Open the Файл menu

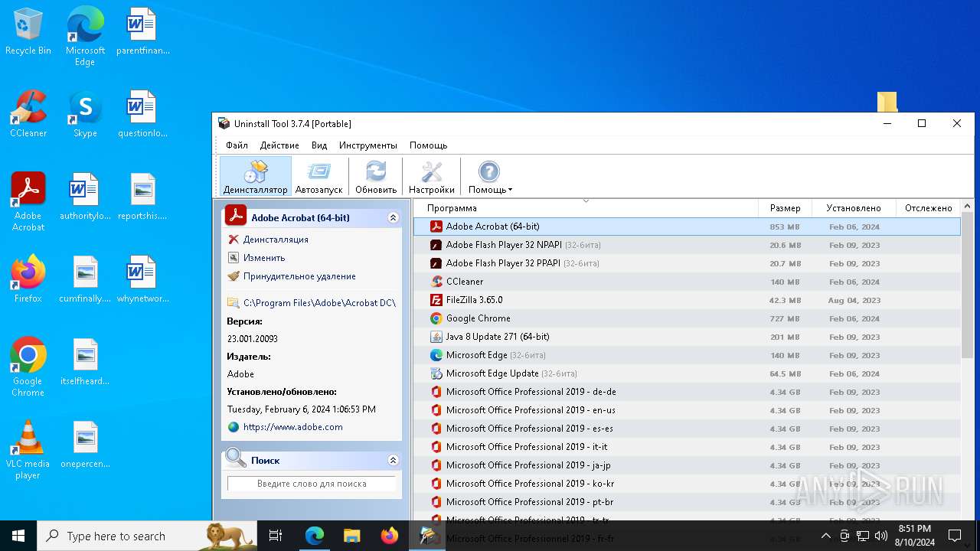click(x=237, y=145)
